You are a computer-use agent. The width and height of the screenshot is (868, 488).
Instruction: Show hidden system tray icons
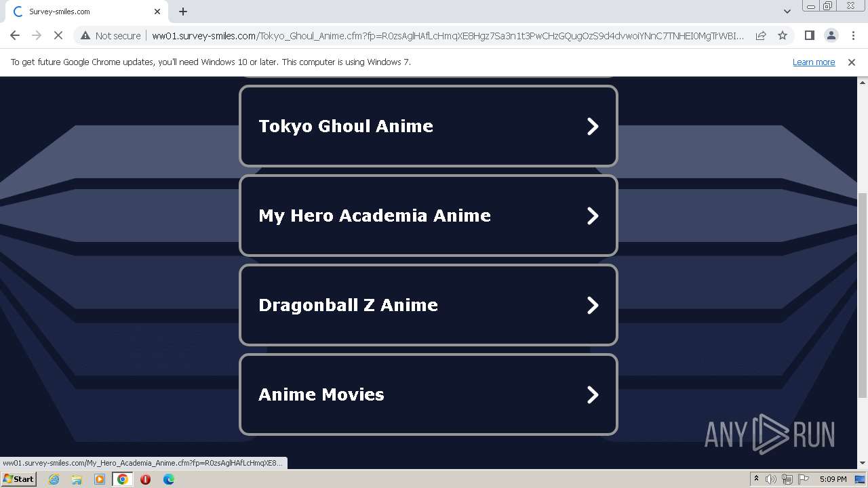coord(756,479)
